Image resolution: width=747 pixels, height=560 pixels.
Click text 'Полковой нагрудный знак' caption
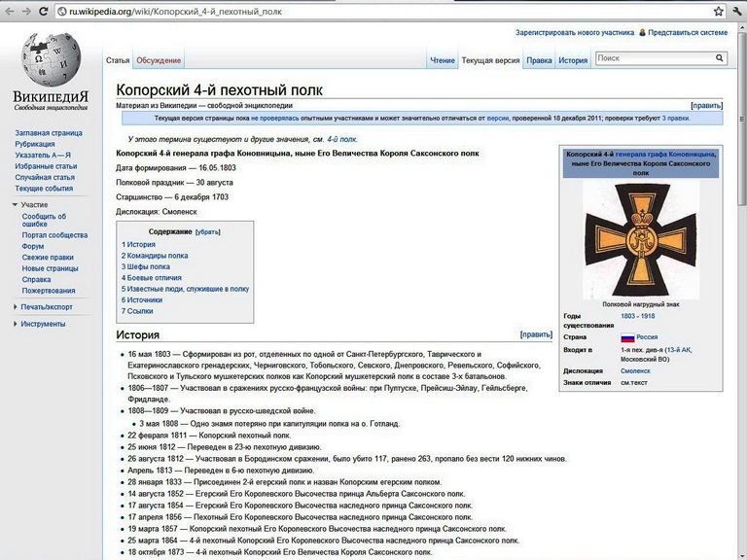coord(641,304)
